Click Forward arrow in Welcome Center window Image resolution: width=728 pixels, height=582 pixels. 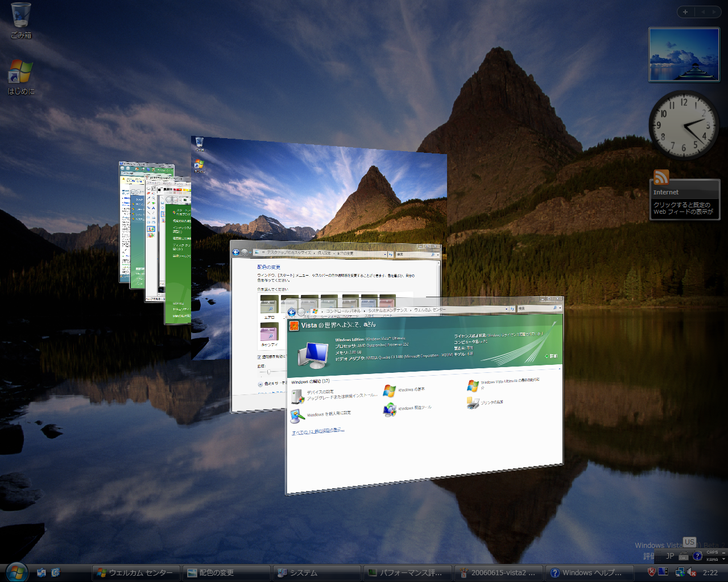301,312
